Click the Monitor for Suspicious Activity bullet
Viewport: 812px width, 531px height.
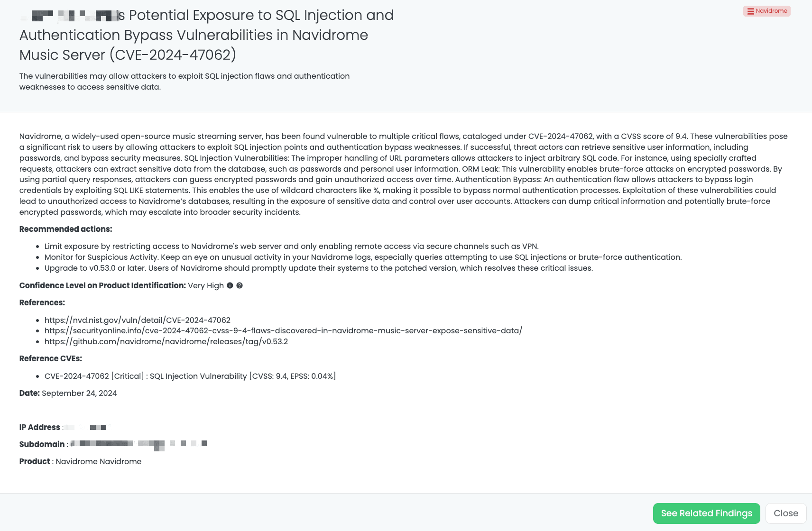coord(363,257)
